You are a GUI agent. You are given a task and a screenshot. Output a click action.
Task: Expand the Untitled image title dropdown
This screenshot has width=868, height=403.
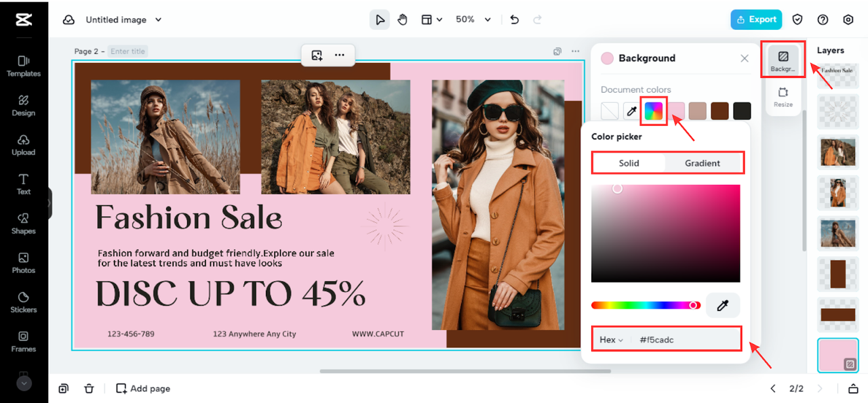point(159,20)
